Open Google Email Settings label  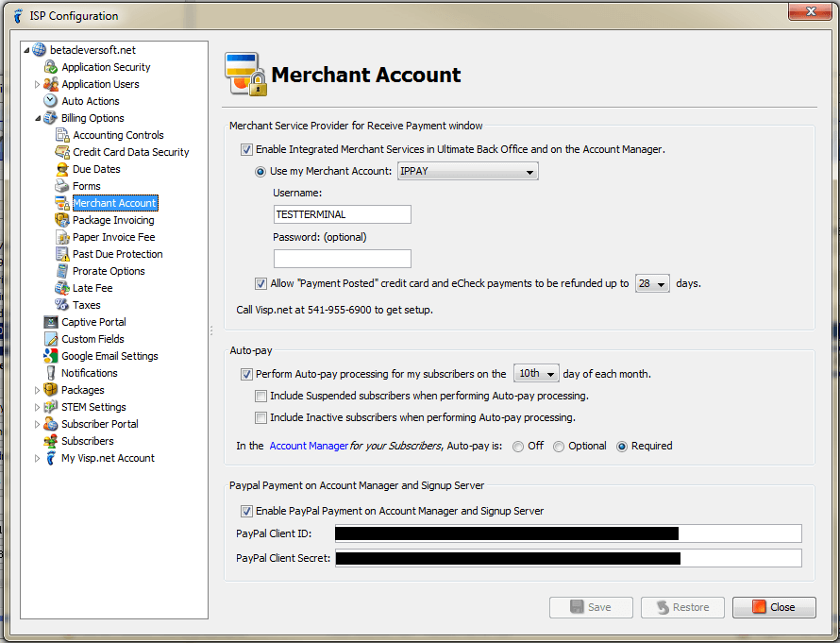109,356
